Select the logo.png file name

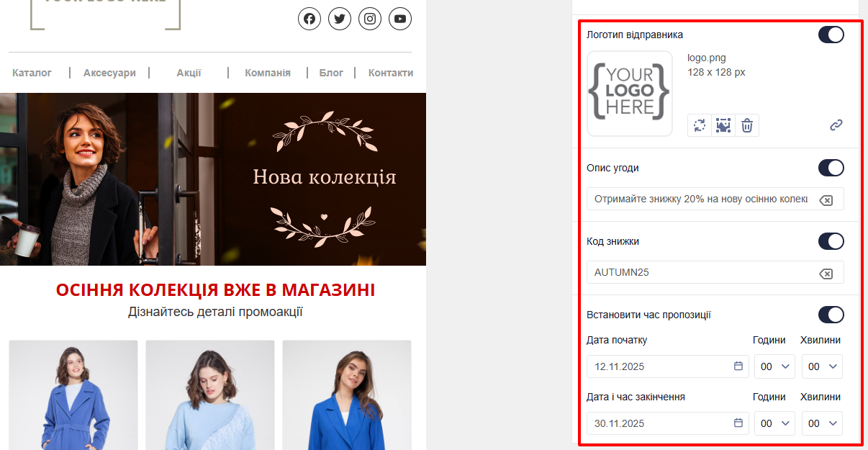(x=707, y=58)
